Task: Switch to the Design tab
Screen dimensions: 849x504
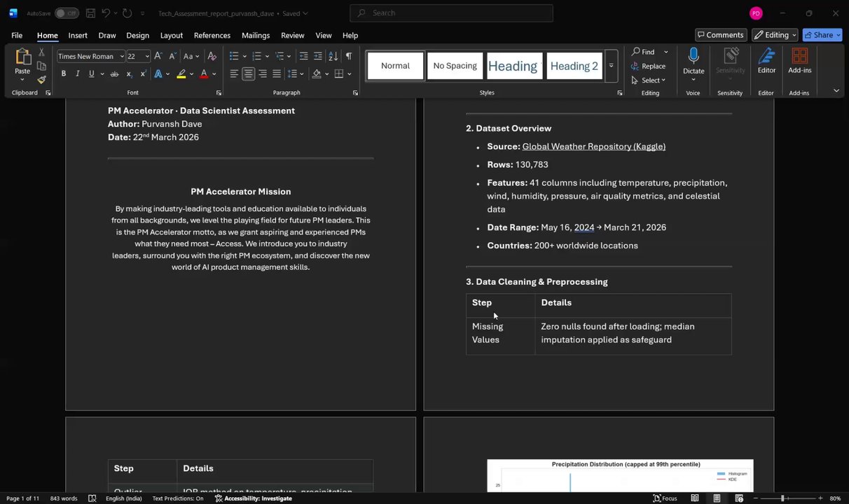Action: pyautogui.click(x=137, y=35)
